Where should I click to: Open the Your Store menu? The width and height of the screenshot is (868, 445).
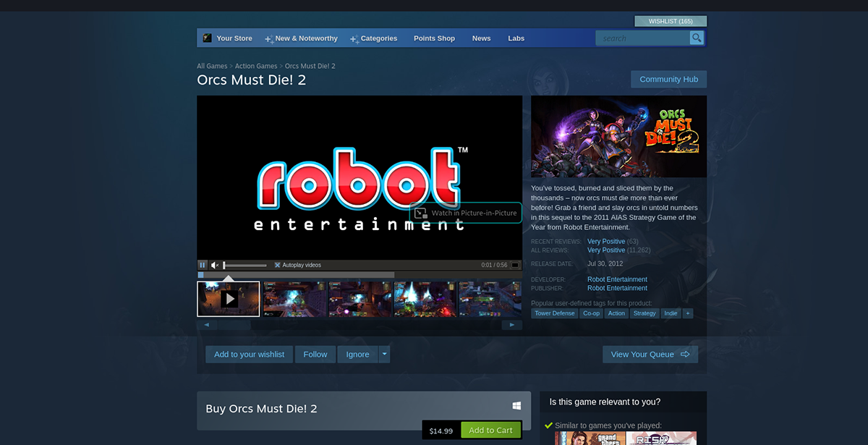[234, 38]
